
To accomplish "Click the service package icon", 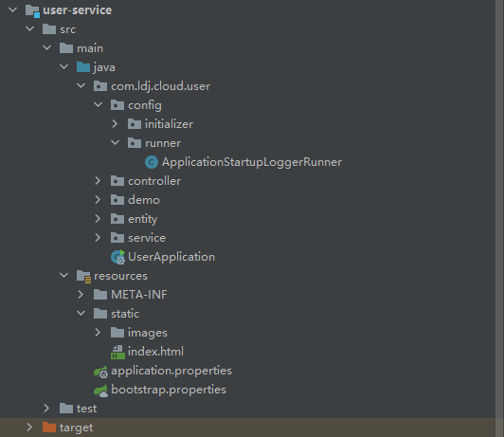I will pyautogui.click(x=117, y=238).
